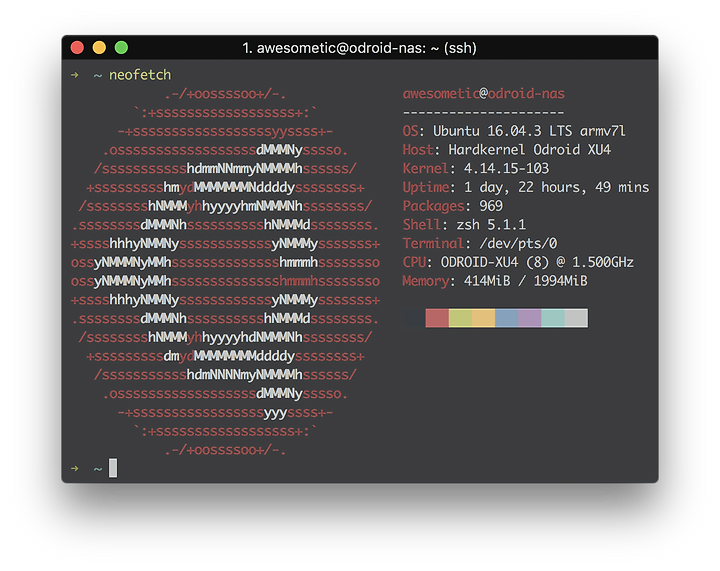
Task: Click the 'neofetch' command text
Action: (x=140, y=75)
